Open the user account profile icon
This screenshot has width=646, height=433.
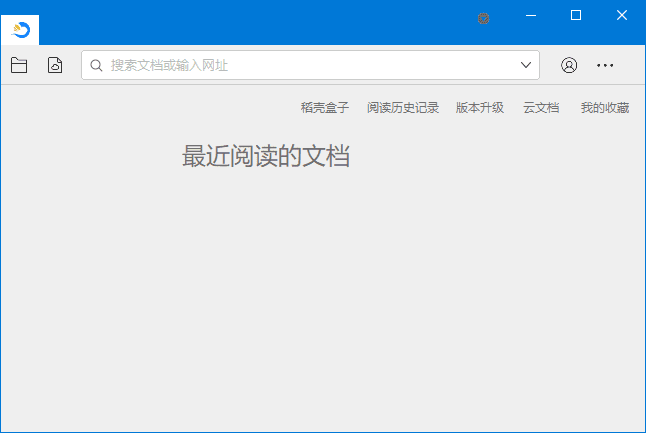[x=569, y=65]
